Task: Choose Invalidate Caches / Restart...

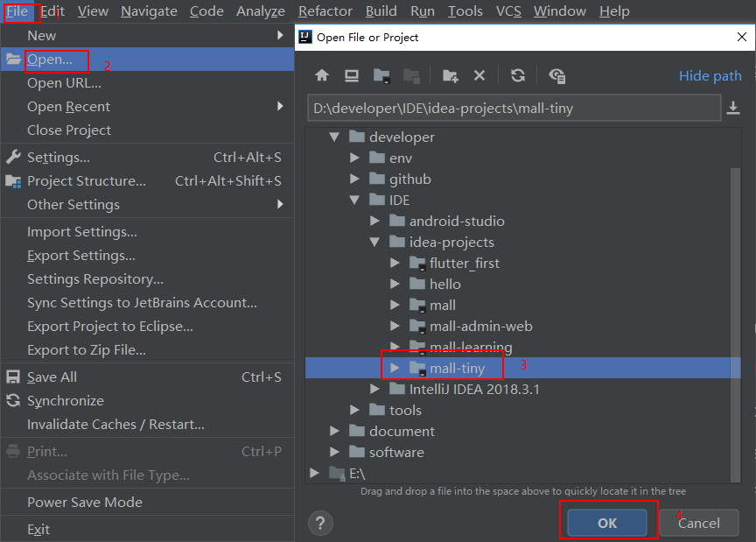Action: [115, 424]
